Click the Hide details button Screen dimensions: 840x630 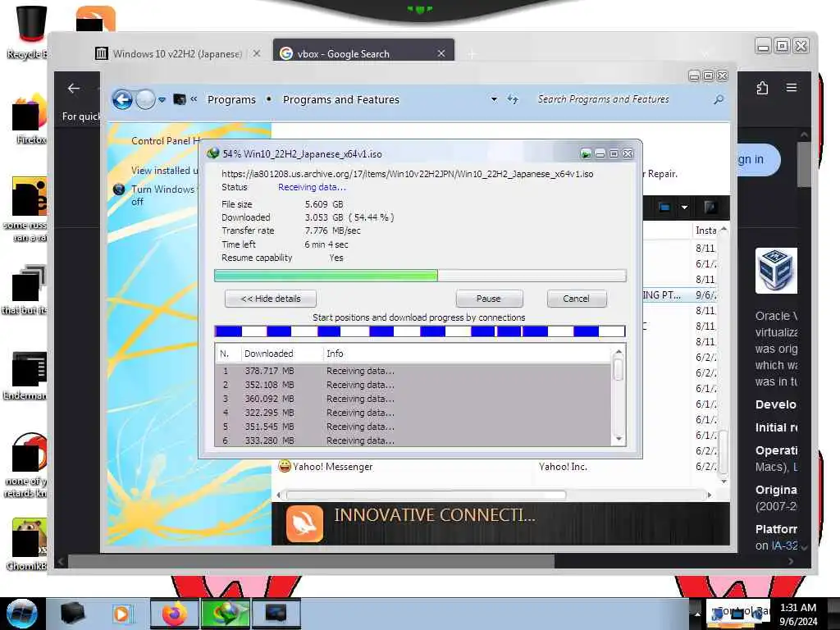tap(271, 299)
